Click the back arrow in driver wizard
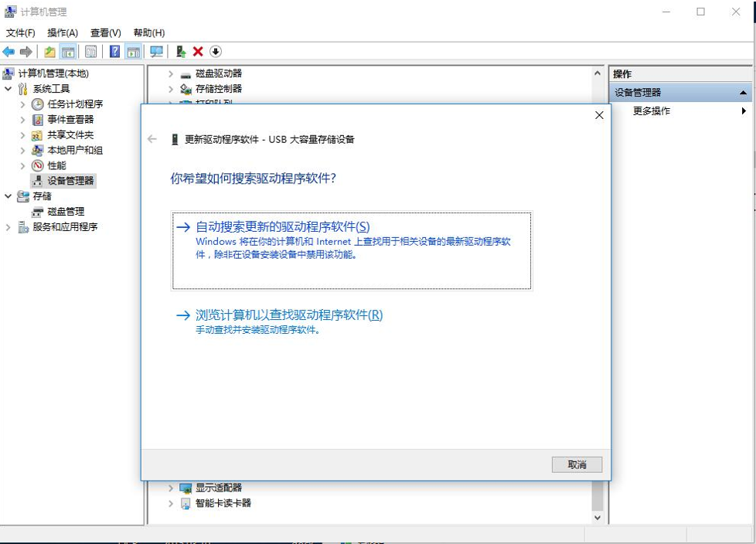The image size is (756, 544). click(152, 139)
